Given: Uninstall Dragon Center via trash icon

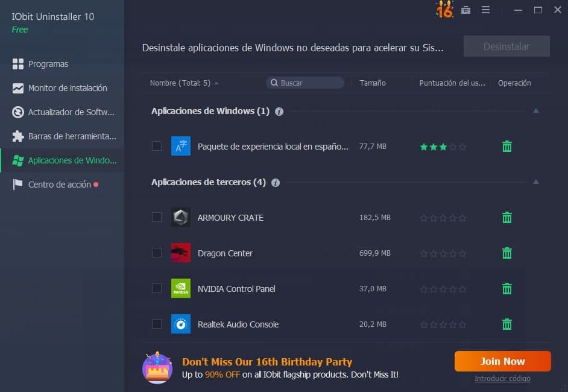Looking at the screenshot, I should [506, 253].
